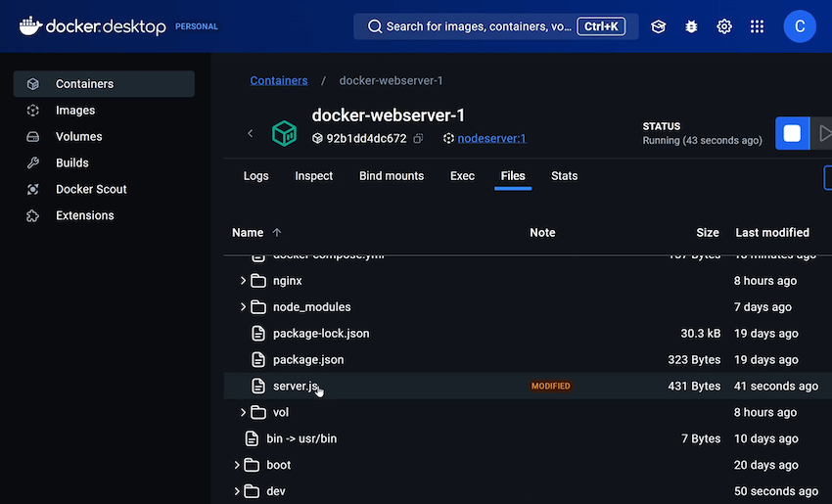Switch to the Exec tab
Image resolution: width=832 pixels, height=504 pixels.
tap(462, 176)
